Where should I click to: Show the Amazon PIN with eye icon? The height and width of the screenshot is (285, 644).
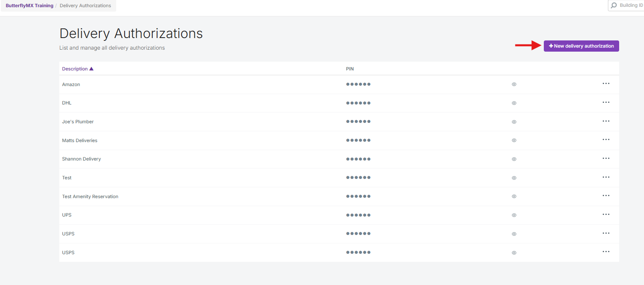point(514,84)
